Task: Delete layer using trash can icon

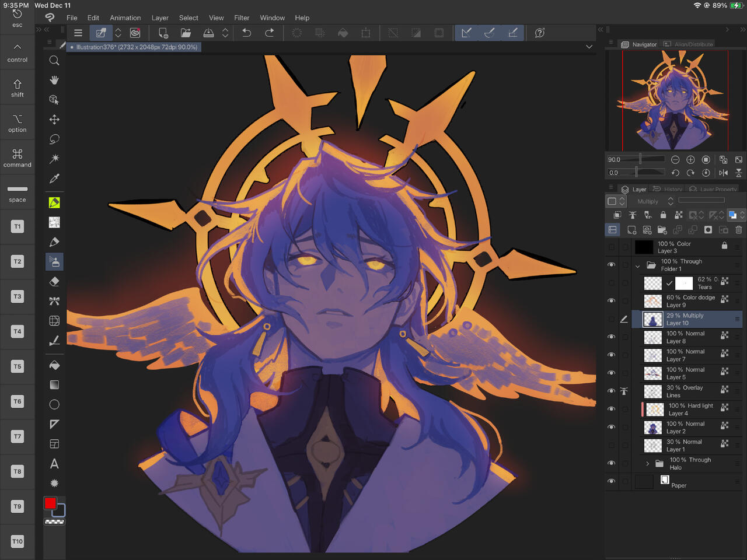Action: 738,230
